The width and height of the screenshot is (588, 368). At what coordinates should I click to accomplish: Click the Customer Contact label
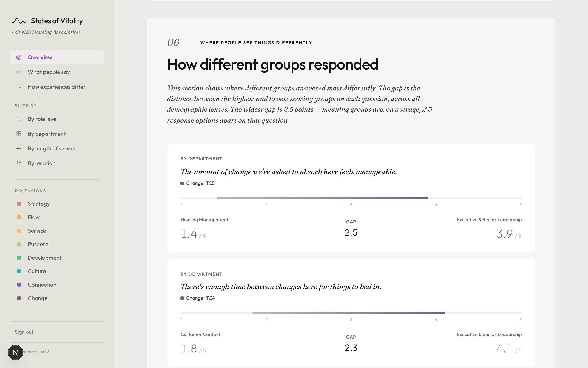(200, 334)
